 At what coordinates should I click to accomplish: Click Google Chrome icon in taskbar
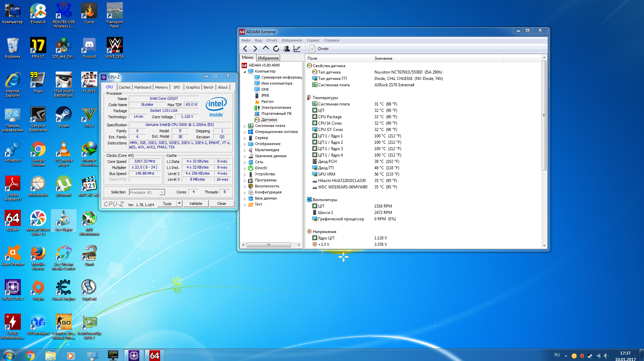[30, 355]
